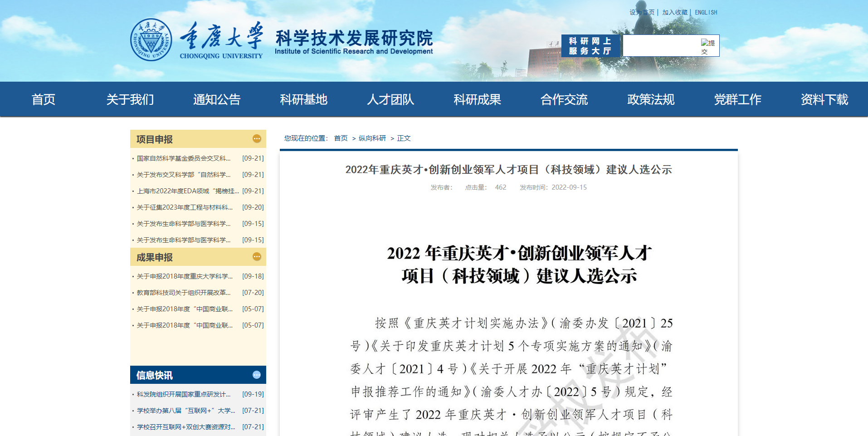The width and height of the screenshot is (868, 436).
Task: Go to the 首页 navigation item
Action: pyautogui.click(x=44, y=99)
